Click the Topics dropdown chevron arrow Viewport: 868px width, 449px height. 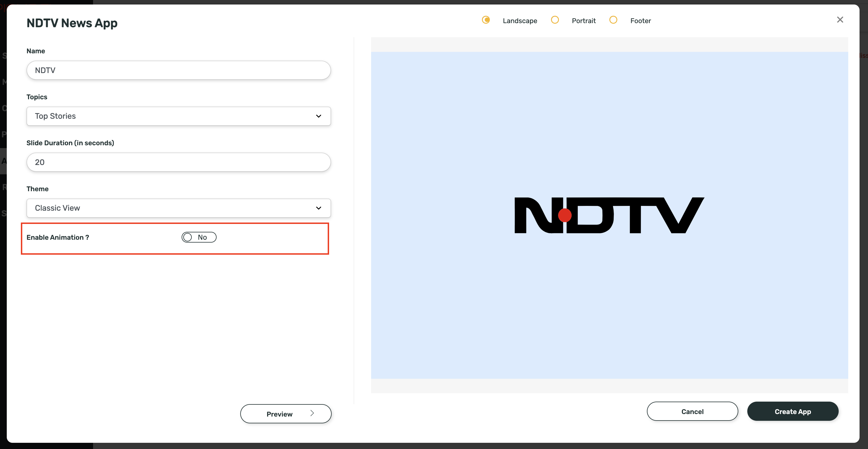tap(318, 116)
